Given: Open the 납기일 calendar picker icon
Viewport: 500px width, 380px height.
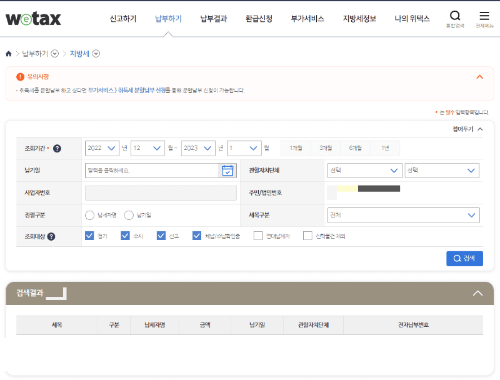Looking at the screenshot, I should click(228, 170).
